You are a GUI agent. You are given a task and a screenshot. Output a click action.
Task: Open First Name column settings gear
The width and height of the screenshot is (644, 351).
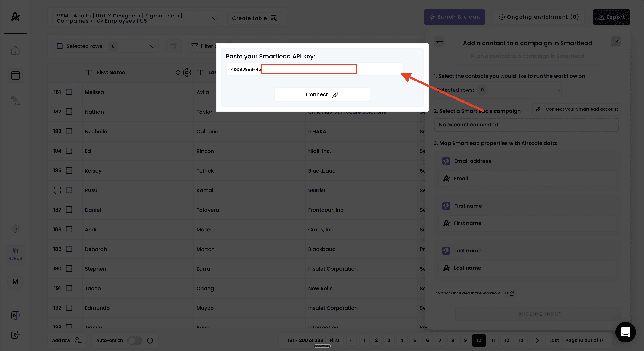tap(186, 73)
